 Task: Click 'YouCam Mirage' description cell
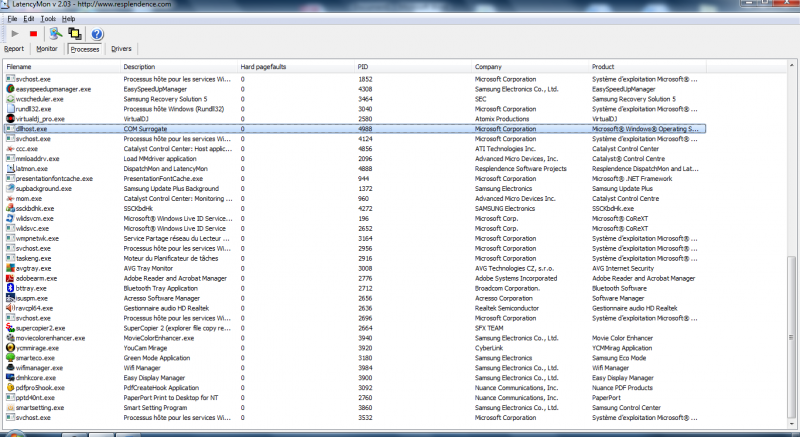click(x=145, y=348)
